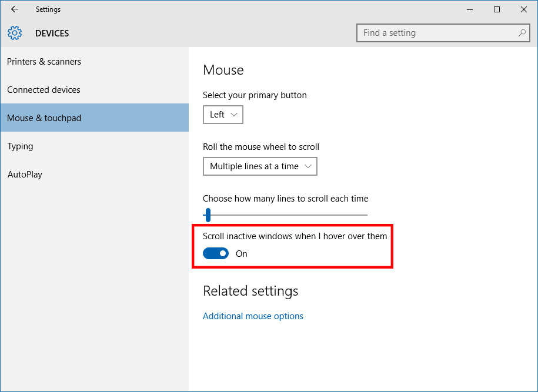The image size is (538, 392).
Task: Click the search magnifier icon
Action: 522,33
